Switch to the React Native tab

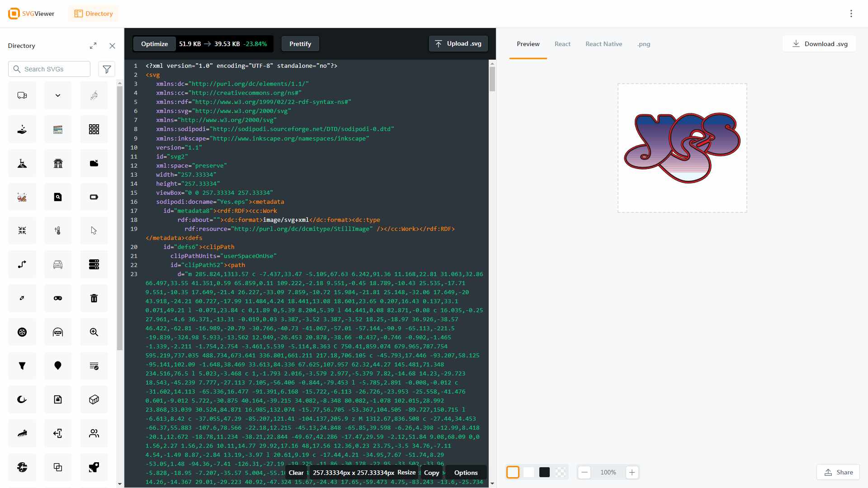coord(604,44)
